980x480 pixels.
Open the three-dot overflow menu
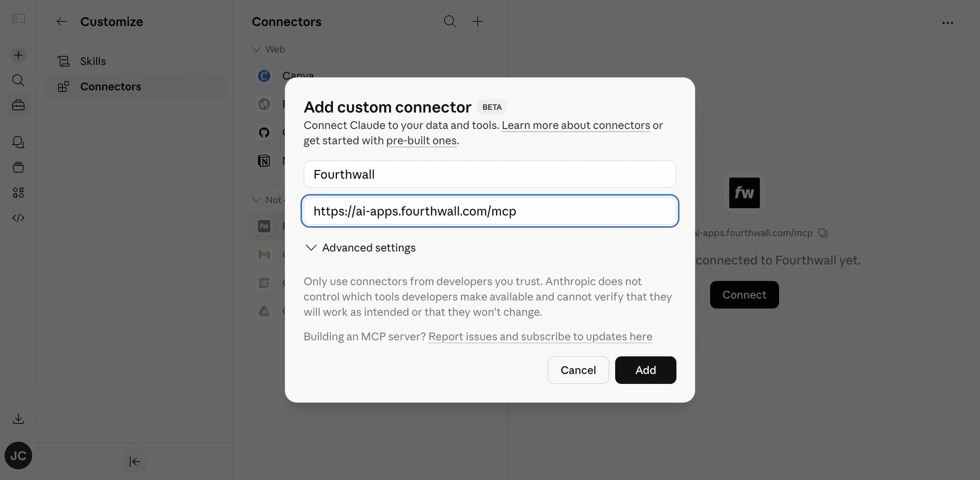click(x=948, y=23)
